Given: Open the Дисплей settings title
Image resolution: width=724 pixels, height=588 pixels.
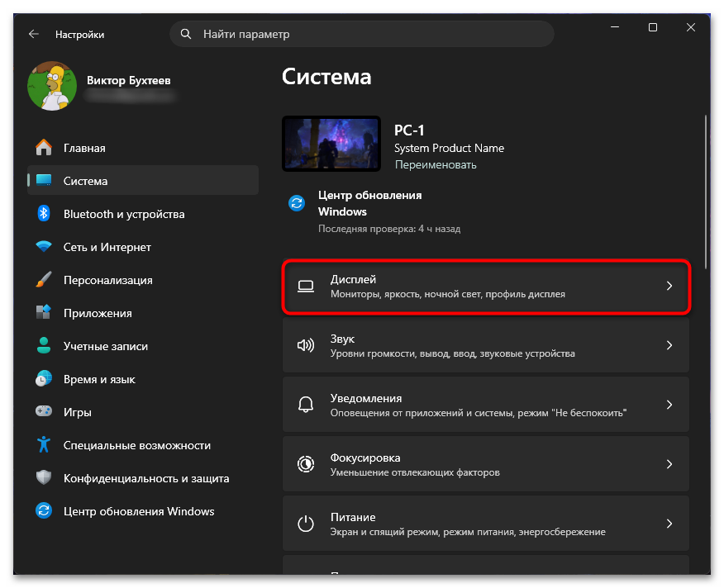Looking at the screenshot, I should coord(353,279).
